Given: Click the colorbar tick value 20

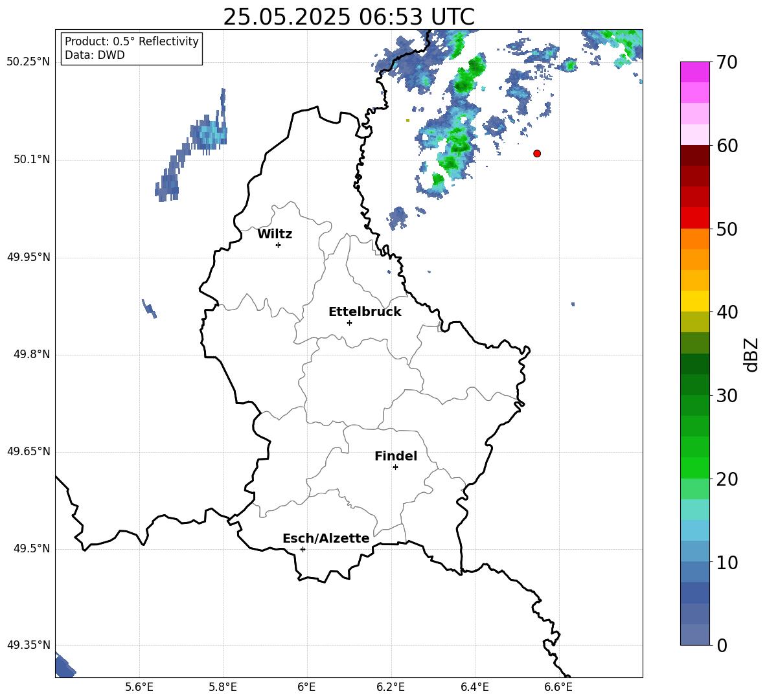Looking at the screenshot, I should point(727,479).
